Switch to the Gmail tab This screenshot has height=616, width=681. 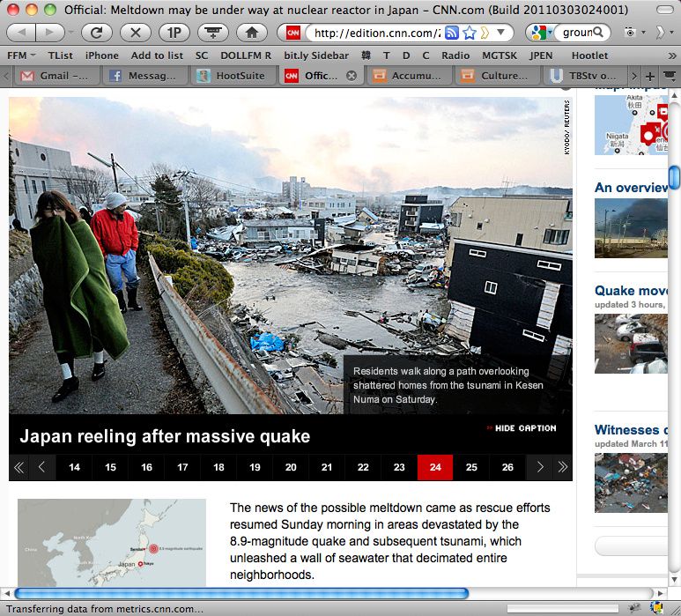54,76
